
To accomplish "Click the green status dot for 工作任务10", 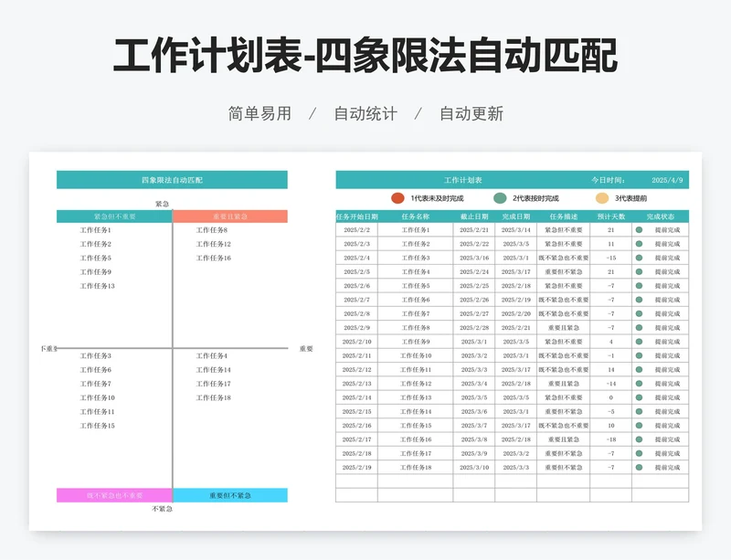I will (x=639, y=355).
